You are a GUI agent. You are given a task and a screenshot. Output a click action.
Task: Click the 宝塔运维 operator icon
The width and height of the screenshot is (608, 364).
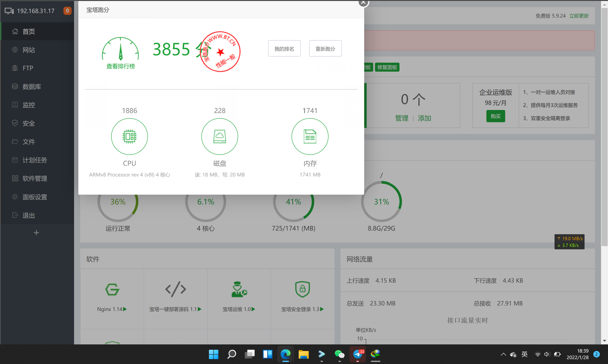(239, 290)
